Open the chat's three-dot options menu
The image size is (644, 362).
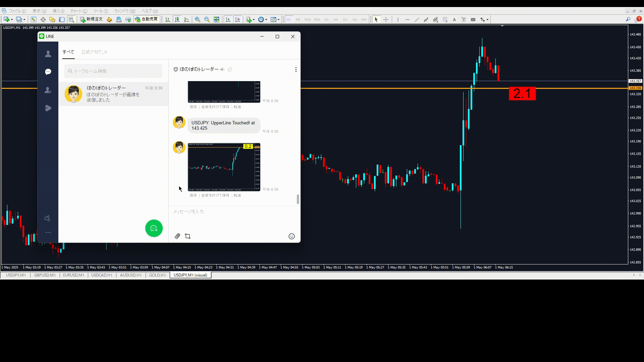click(296, 69)
